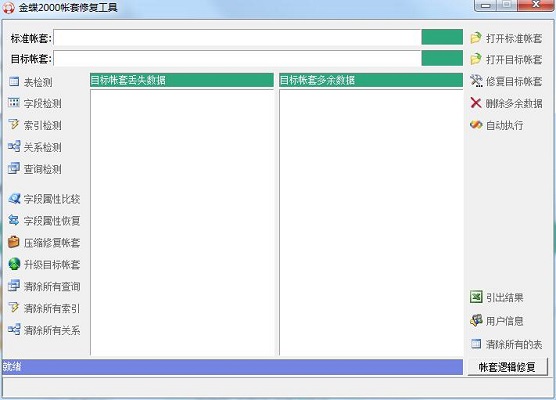Viewport: 556px width, 400px height.
Task: Open standard account via 打开标准帐套
Action: pos(506,38)
